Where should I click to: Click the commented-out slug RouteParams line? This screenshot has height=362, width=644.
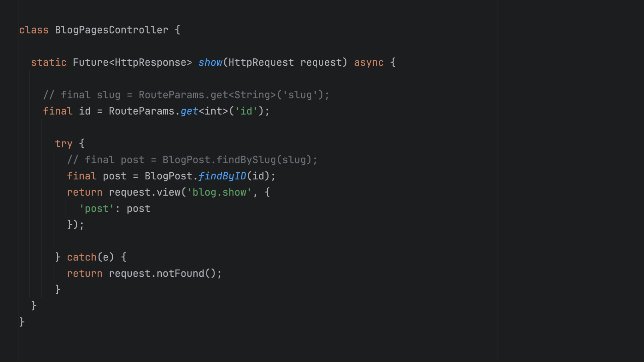186,95
